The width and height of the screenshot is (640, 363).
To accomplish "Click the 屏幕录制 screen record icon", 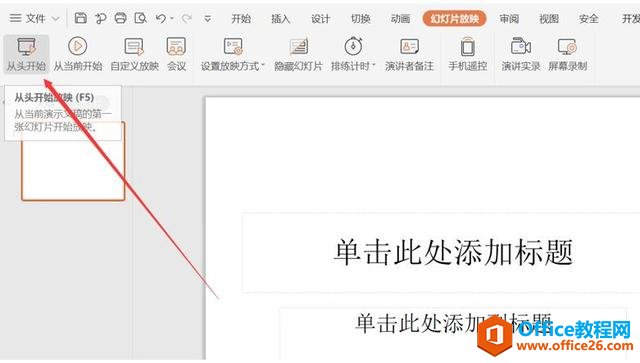I will 567,47.
